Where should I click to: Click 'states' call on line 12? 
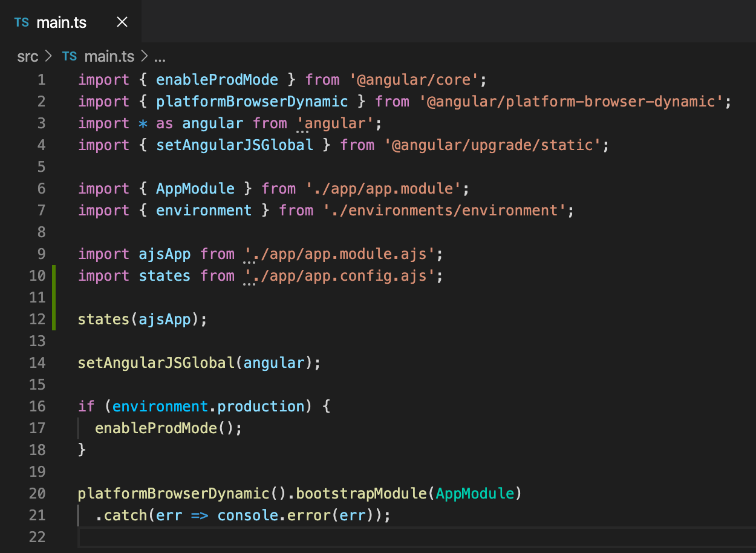(x=104, y=319)
